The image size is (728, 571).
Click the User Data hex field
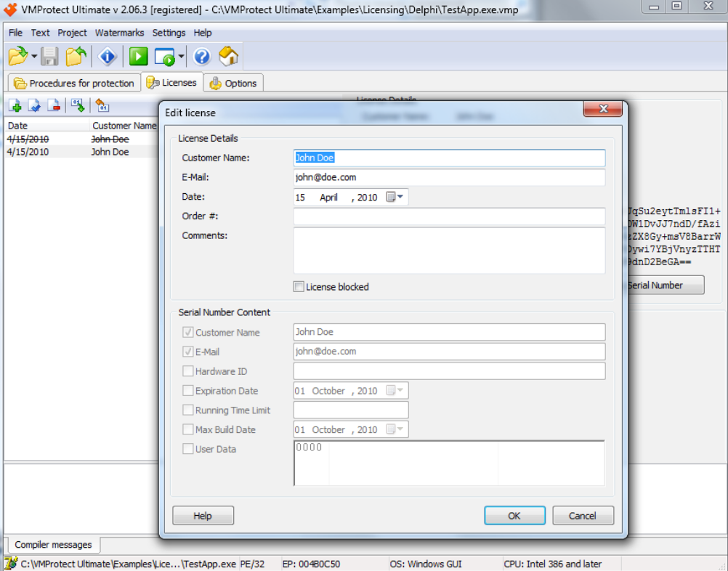449,463
